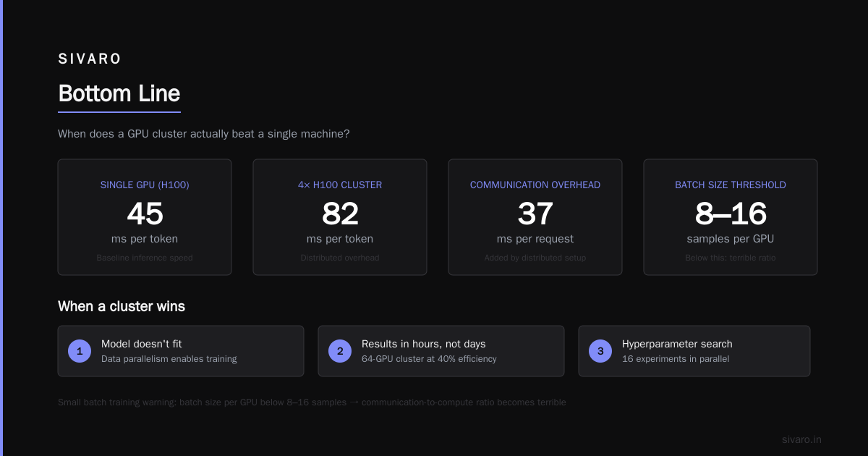This screenshot has height=456, width=868.
Task: Click the GPU cluster question subtitle
Action: (x=204, y=134)
